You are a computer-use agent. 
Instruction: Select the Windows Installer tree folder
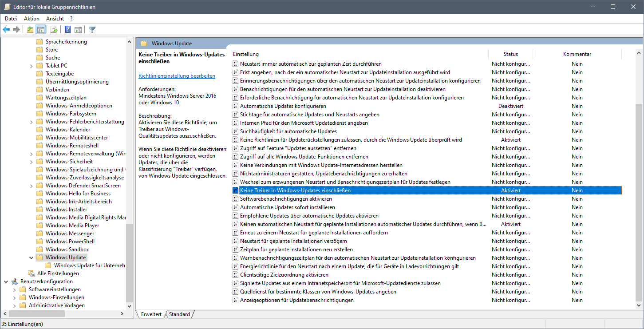(x=66, y=210)
